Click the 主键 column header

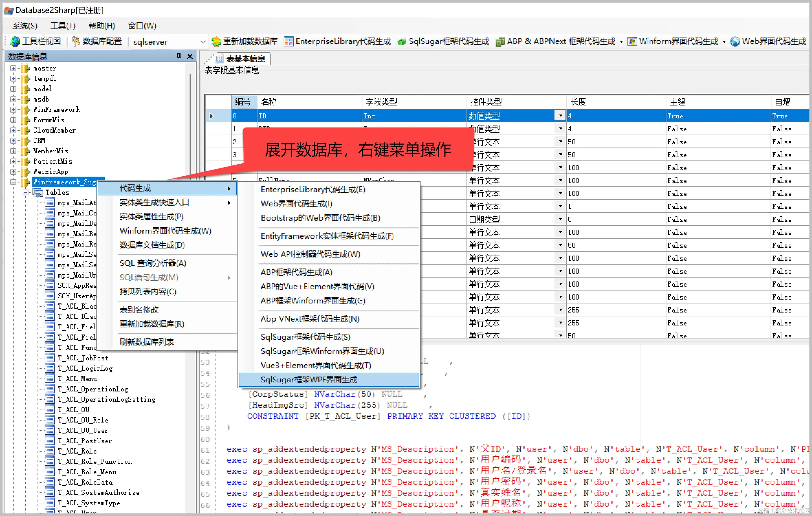718,102
